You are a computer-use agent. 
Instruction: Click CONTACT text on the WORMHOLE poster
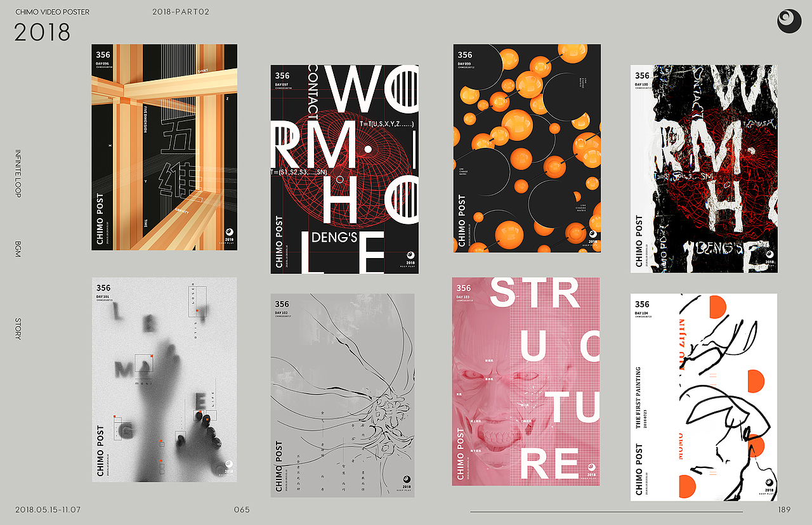tap(313, 92)
